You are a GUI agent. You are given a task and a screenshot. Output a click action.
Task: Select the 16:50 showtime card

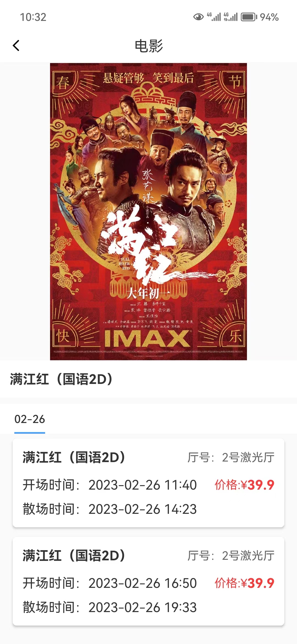pos(148,581)
